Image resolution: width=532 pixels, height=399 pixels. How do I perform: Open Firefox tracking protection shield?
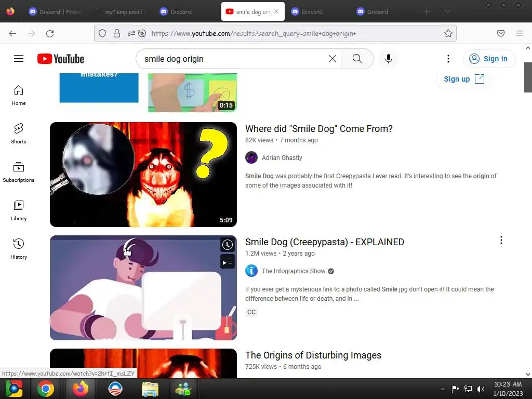coord(102,33)
